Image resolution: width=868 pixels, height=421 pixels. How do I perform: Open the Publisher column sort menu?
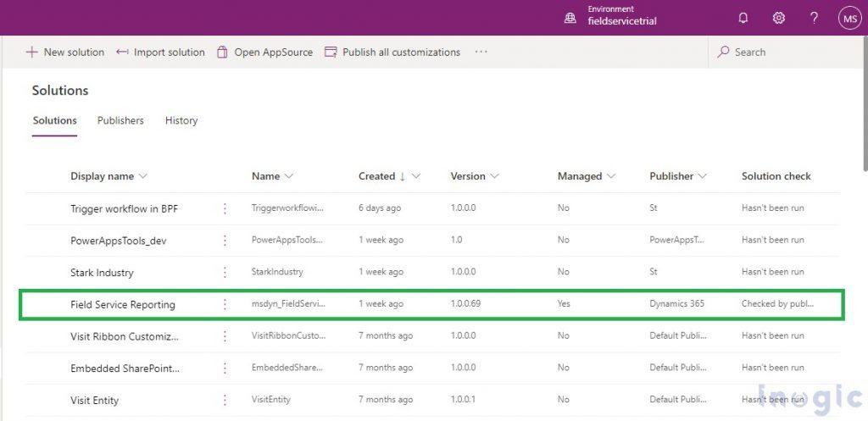[x=703, y=176]
